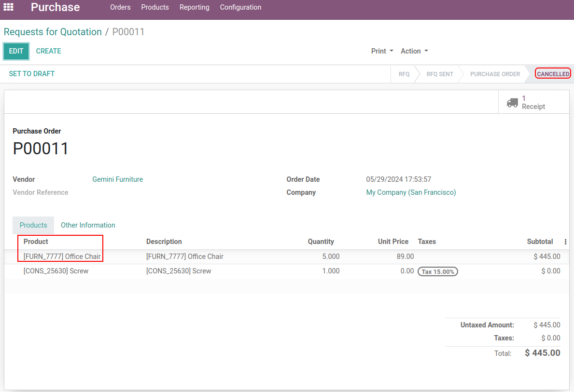Click the EDIT button
This screenshot has height=392, width=574.
click(x=16, y=51)
